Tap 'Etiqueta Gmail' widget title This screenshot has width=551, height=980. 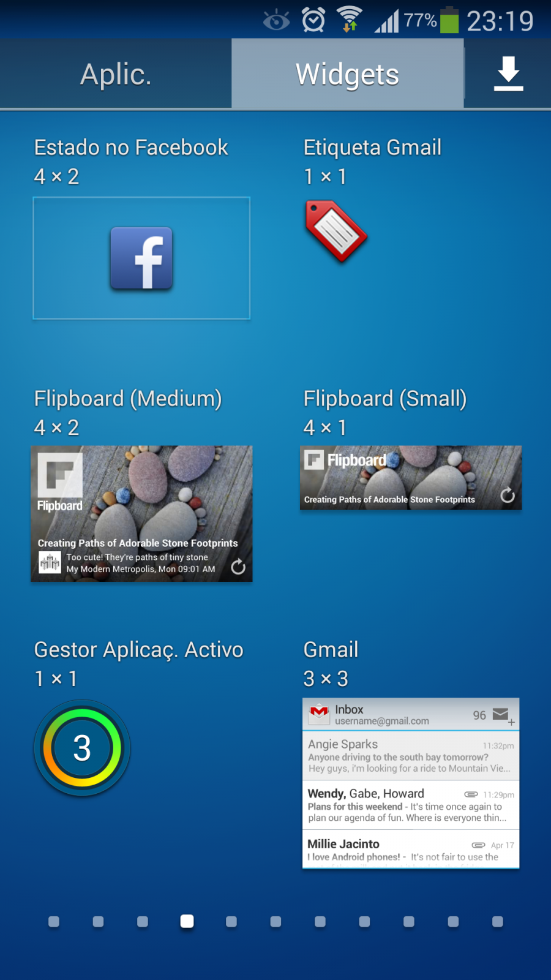pyautogui.click(x=372, y=148)
